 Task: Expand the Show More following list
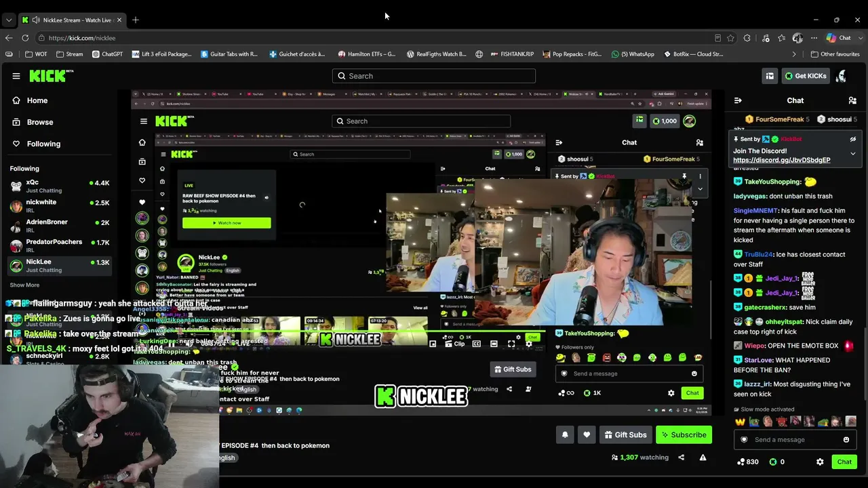[x=24, y=285]
